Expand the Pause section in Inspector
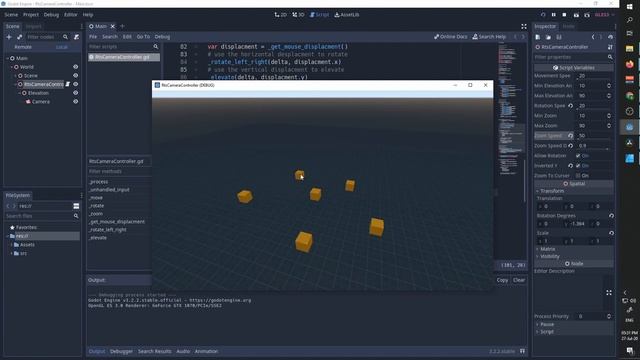Viewport: 640px width, 360px height. point(547,324)
